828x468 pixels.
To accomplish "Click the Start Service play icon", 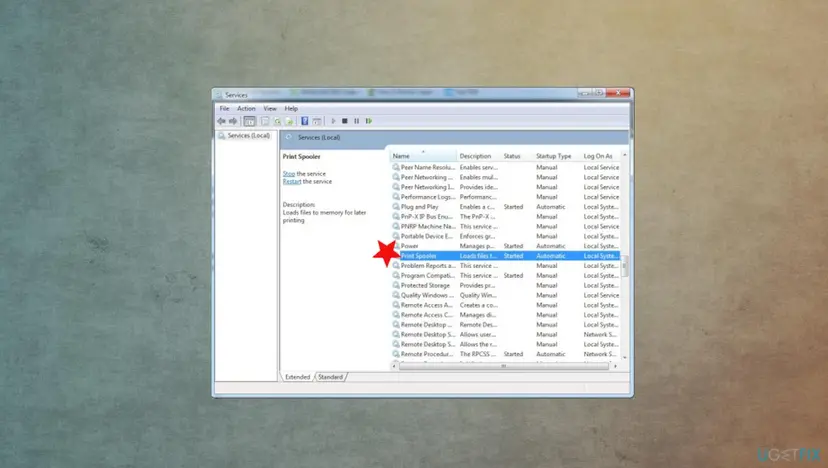I will 333,121.
